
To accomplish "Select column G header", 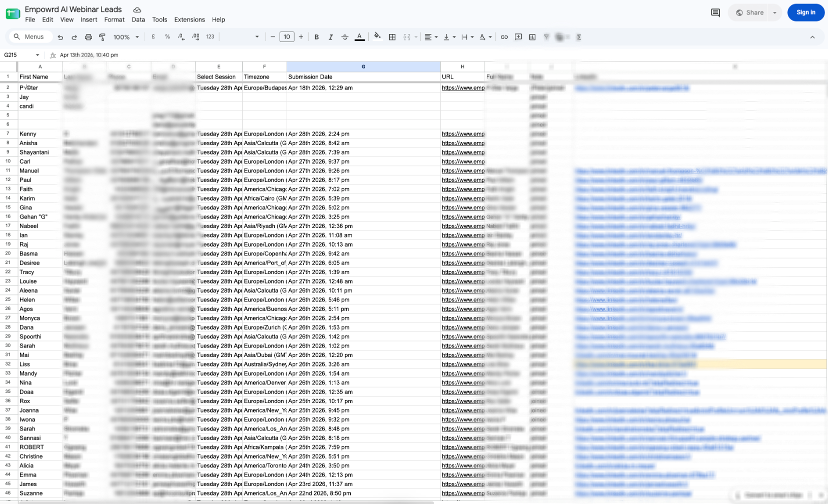I will click(x=363, y=66).
